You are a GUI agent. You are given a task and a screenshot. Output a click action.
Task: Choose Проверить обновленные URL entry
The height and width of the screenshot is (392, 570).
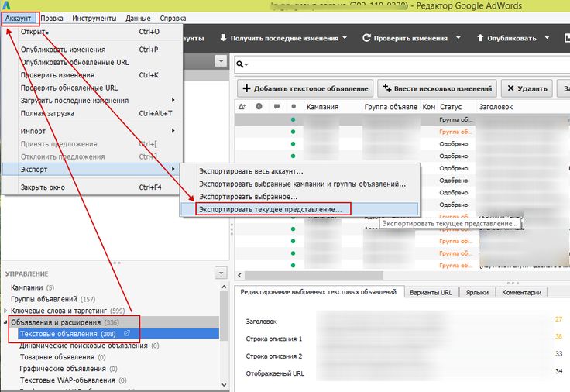click(x=92, y=88)
